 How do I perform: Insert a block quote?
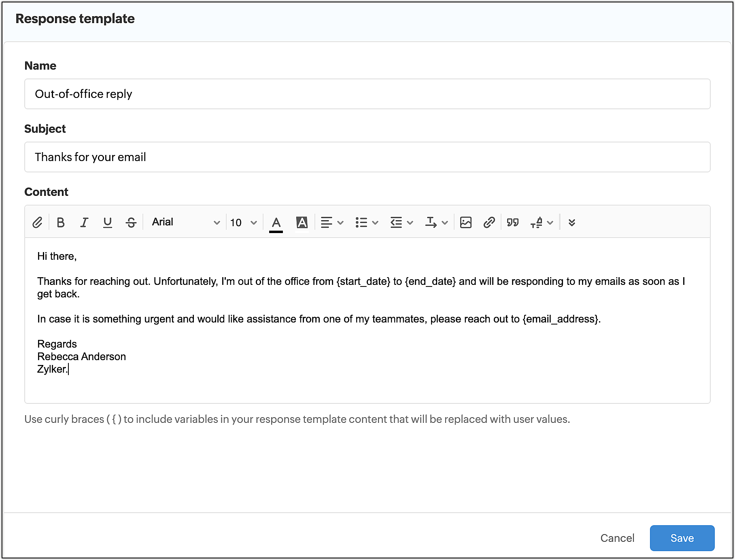[513, 222]
